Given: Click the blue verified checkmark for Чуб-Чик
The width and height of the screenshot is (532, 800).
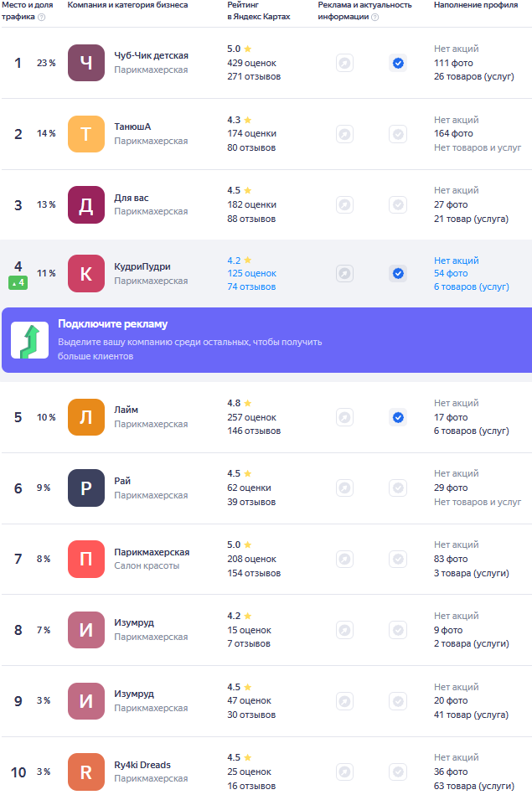Looking at the screenshot, I should point(398,64).
